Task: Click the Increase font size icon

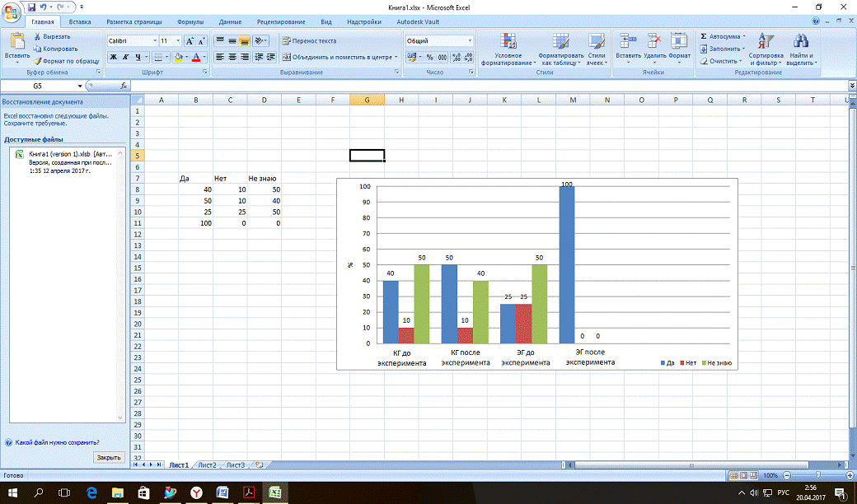Action: click(x=190, y=40)
